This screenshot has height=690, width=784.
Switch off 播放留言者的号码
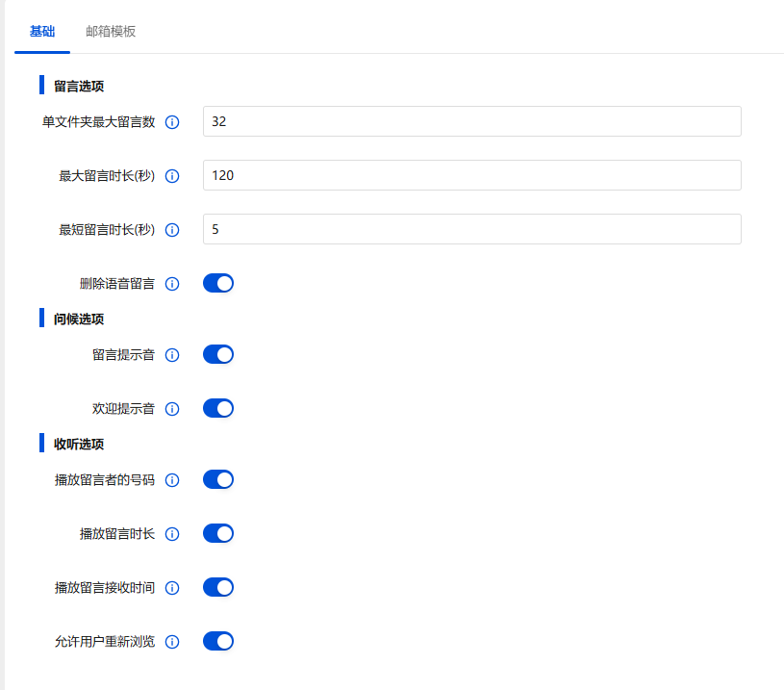click(218, 479)
